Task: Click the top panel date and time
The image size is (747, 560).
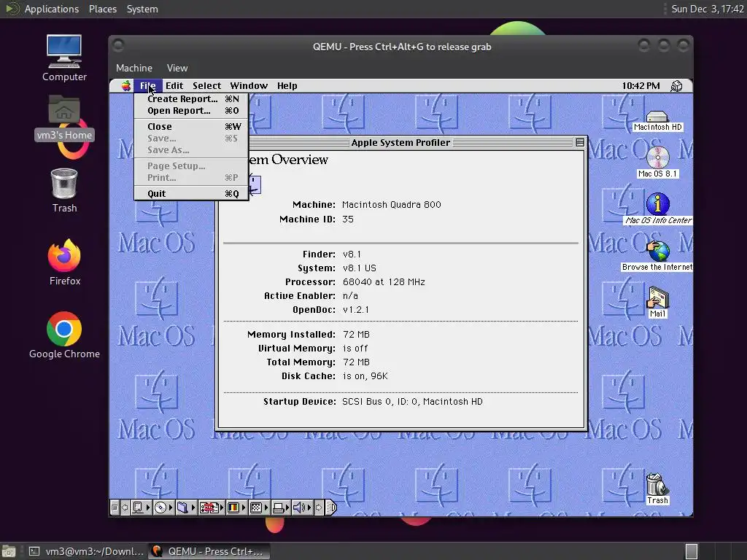Action: click(x=708, y=9)
